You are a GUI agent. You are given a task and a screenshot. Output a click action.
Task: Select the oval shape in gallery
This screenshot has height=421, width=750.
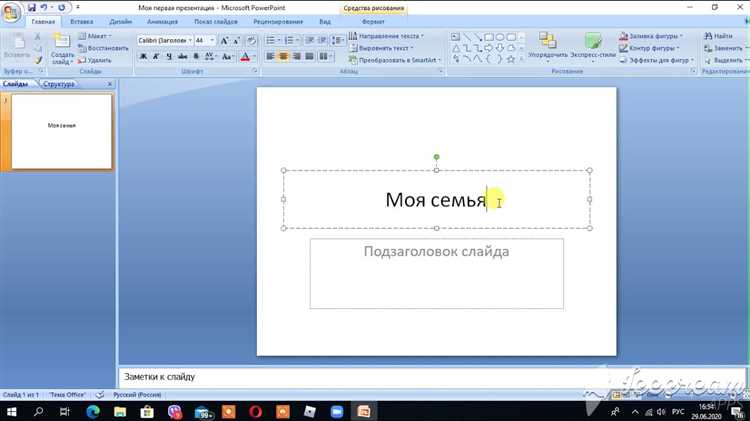[500, 37]
